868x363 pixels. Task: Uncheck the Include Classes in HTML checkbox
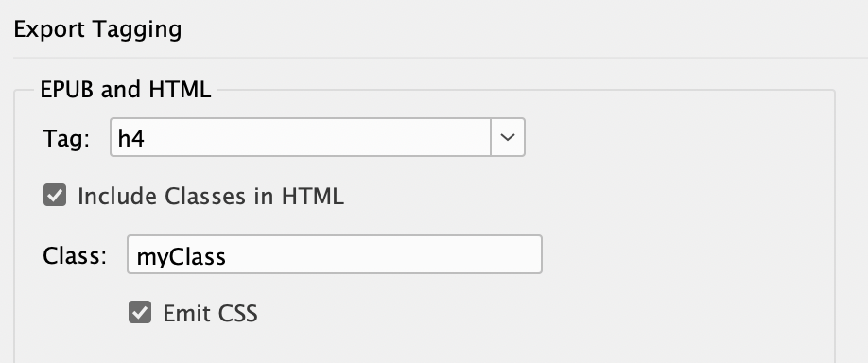(x=55, y=196)
